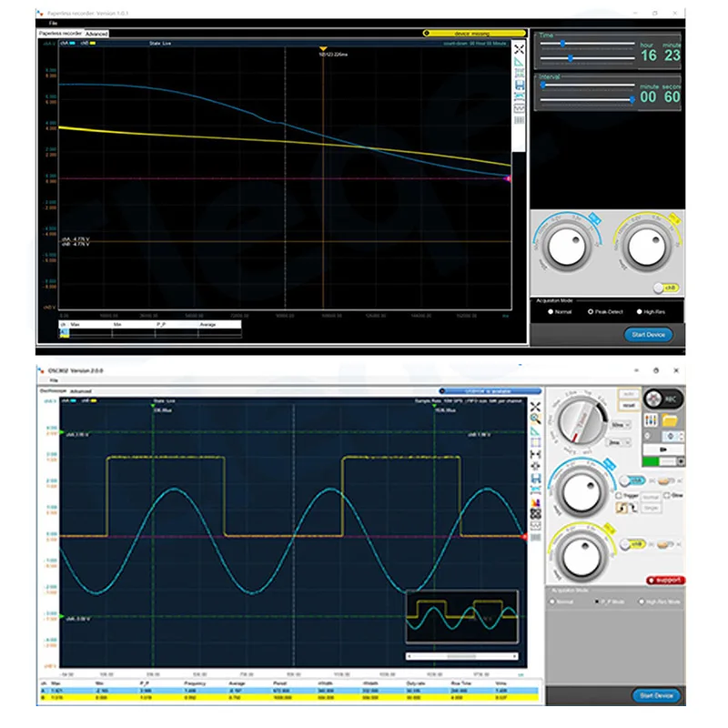Toggle the yellow chB channel switch in OSC802
This screenshot has width=728, height=728.
[632, 543]
